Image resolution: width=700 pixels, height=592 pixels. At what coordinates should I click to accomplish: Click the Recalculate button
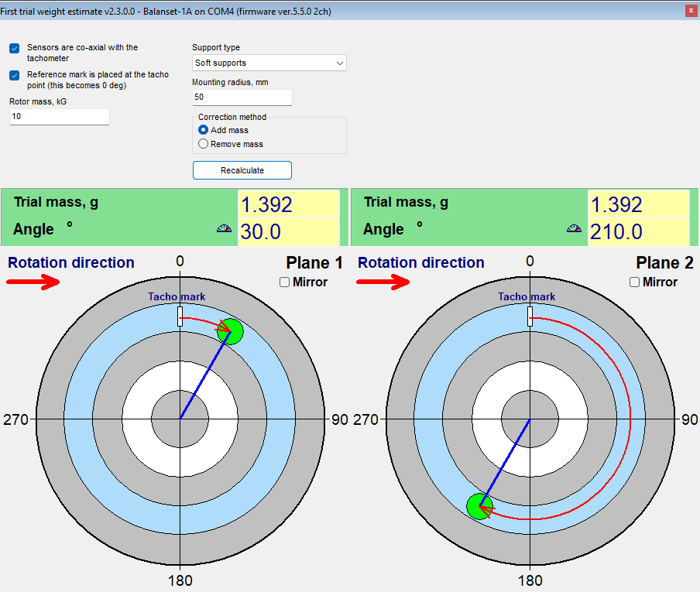(x=242, y=170)
